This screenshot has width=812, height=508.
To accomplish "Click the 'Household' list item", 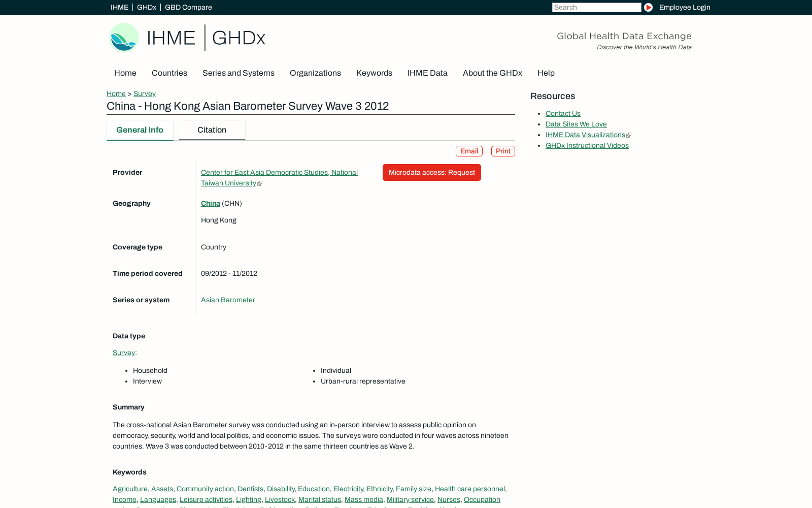I will coord(150,370).
